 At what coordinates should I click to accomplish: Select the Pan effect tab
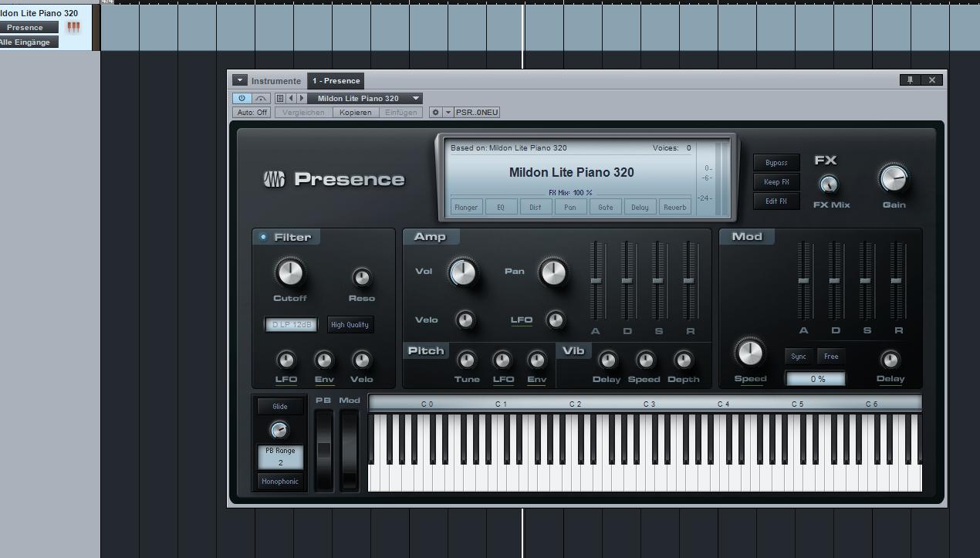(570, 207)
